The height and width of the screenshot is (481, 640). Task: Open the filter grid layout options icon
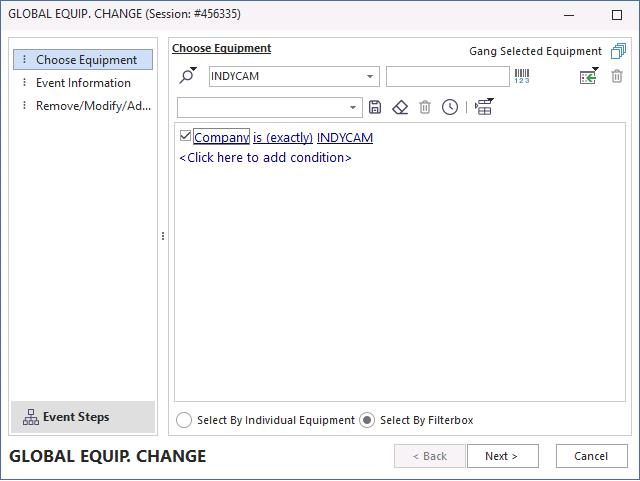[484, 107]
